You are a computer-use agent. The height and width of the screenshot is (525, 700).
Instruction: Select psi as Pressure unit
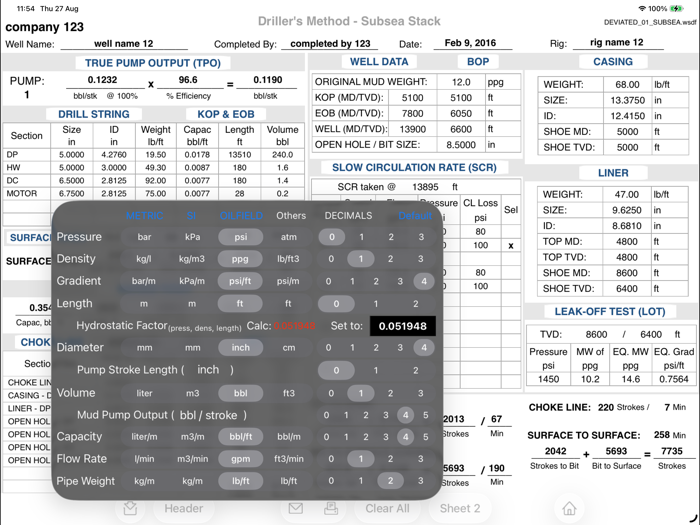pos(241,237)
